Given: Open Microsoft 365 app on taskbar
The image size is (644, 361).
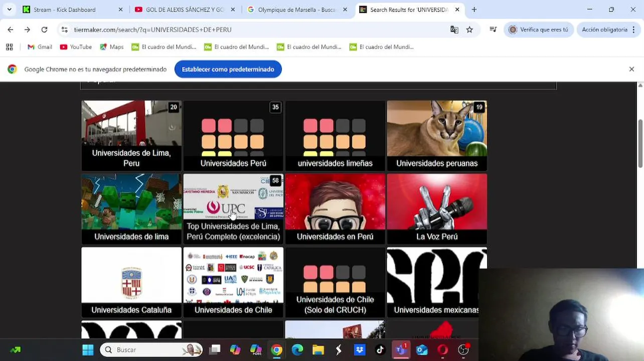Looking at the screenshot, I should pyautogui.click(x=256, y=349).
